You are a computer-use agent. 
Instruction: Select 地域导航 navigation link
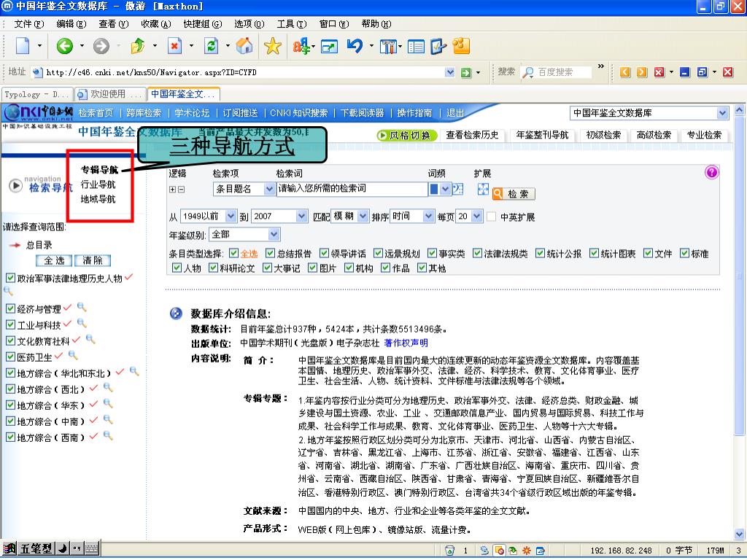click(x=98, y=199)
